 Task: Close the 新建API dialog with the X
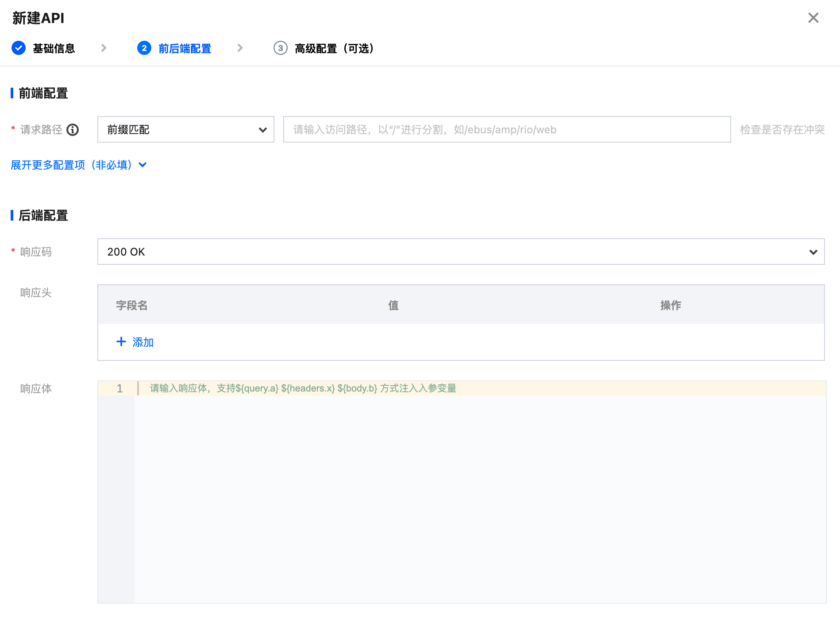point(813,18)
